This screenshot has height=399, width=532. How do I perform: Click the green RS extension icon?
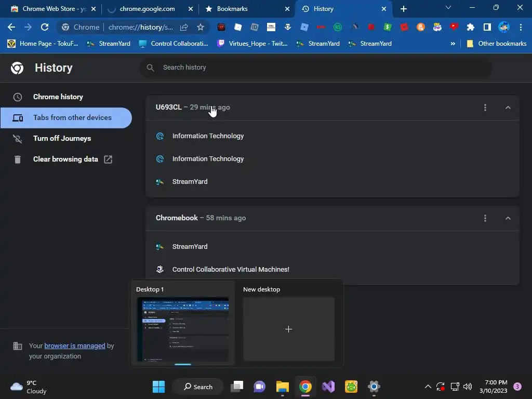tap(338, 27)
